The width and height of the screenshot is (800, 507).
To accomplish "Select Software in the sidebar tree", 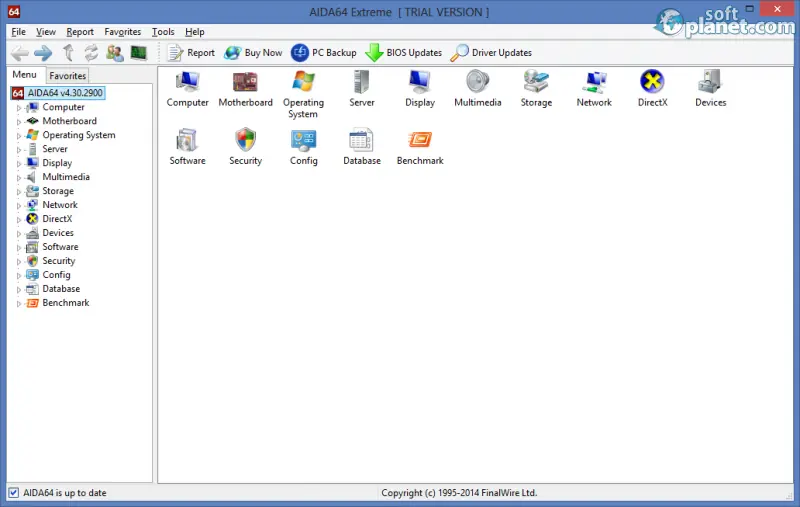I will tap(60, 247).
